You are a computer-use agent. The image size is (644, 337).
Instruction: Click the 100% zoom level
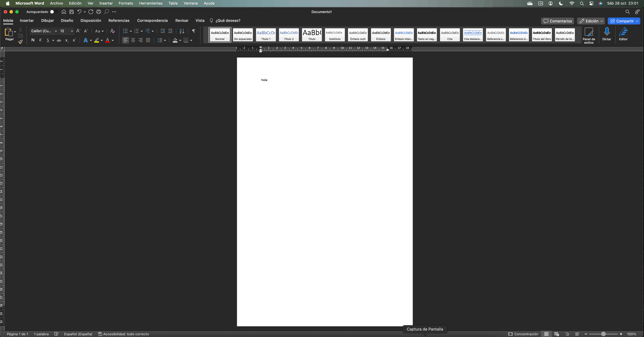(x=631, y=334)
